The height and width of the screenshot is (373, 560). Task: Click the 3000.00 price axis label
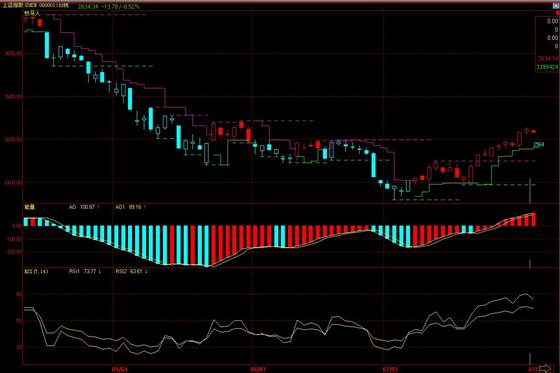(x=14, y=54)
